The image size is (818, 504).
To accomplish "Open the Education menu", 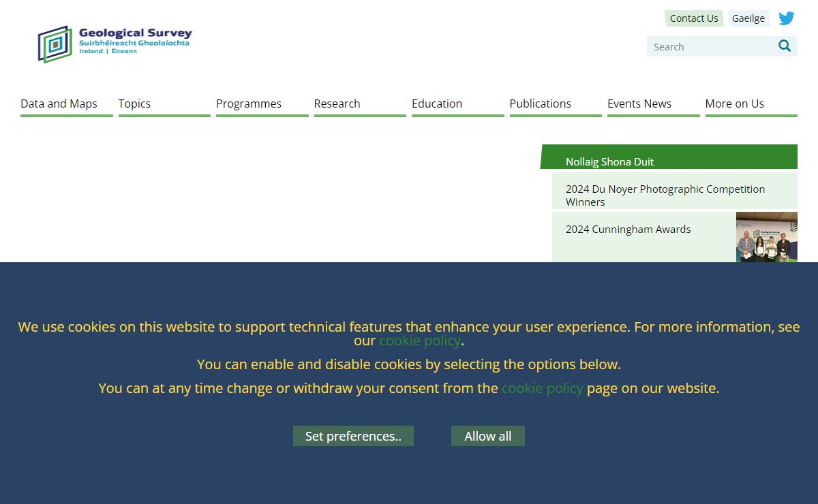I will click(x=437, y=104).
